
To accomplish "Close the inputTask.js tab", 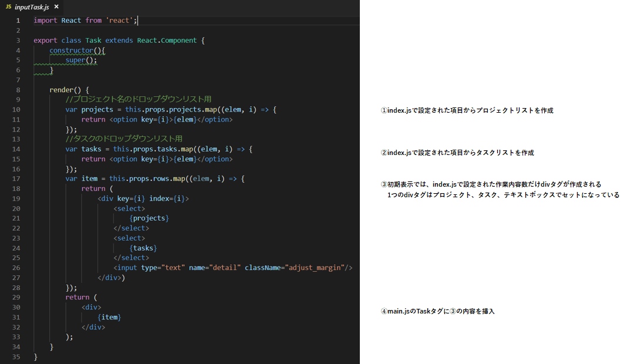I will (56, 7).
